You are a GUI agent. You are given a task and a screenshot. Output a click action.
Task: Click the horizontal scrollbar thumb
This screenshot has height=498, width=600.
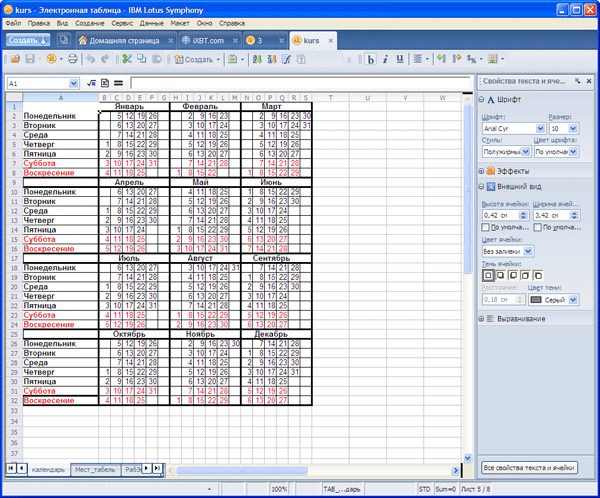pos(242,470)
